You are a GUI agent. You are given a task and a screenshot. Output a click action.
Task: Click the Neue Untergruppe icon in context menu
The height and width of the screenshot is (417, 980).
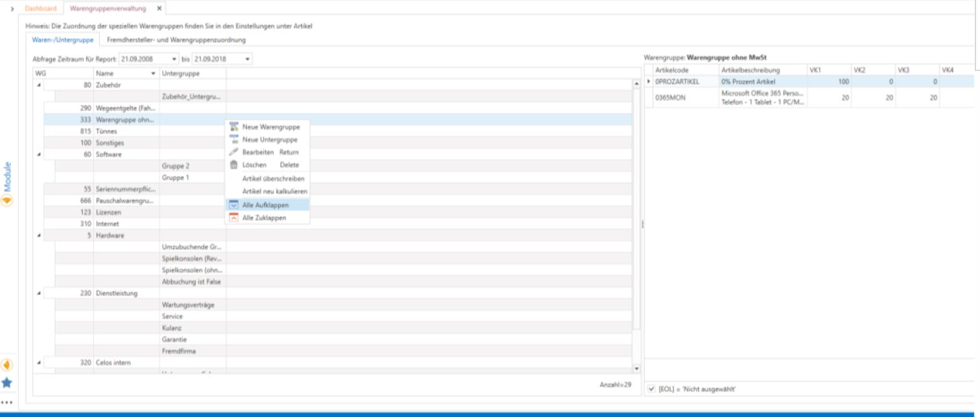tap(234, 140)
